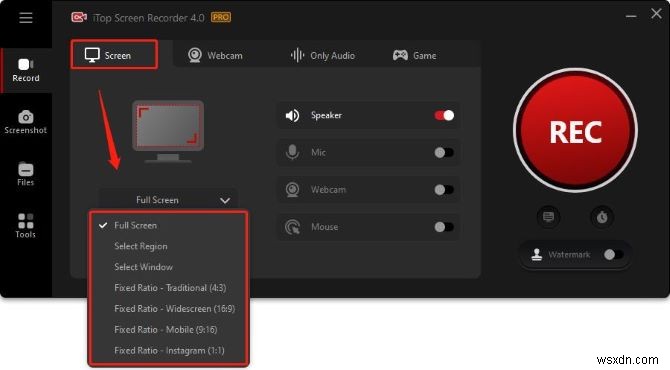
Task: Turn off the Speaker toggle
Action: pos(444,115)
